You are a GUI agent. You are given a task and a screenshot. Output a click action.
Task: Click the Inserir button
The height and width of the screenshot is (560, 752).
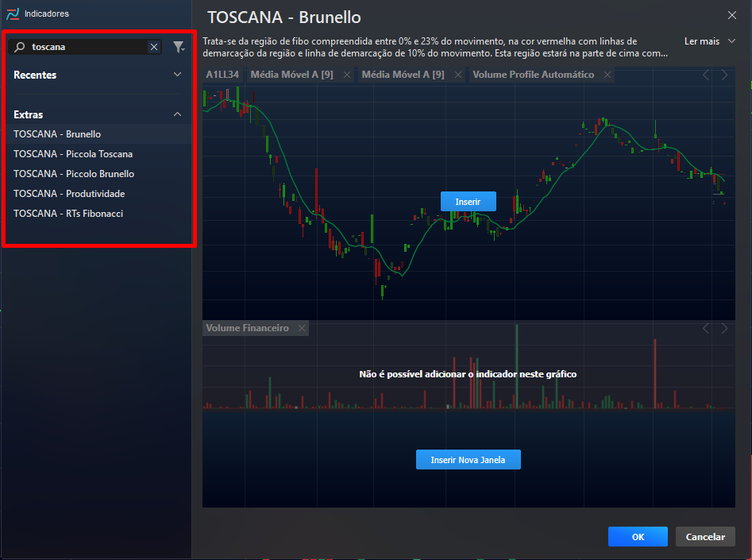(x=468, y=202)
